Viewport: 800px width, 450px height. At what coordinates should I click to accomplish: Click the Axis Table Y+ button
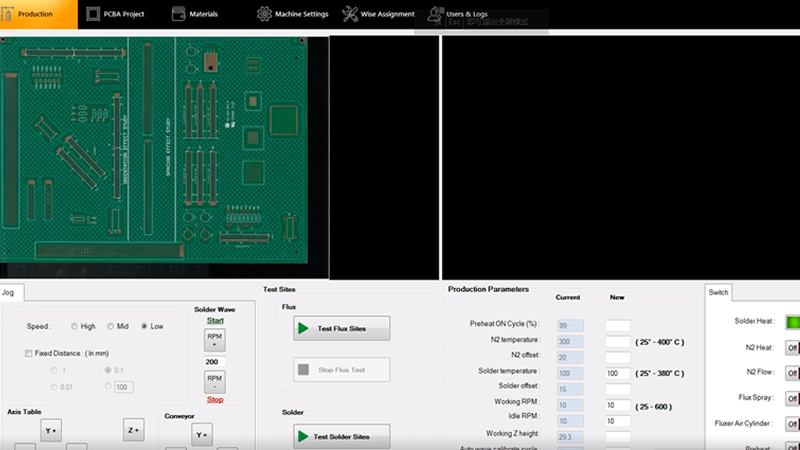51,431
